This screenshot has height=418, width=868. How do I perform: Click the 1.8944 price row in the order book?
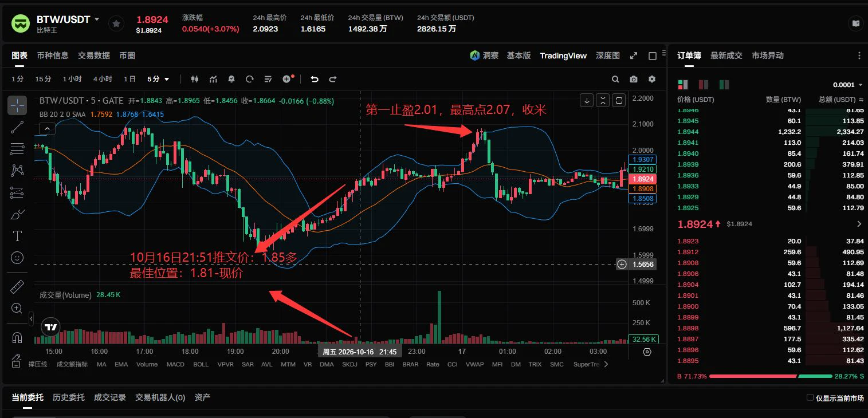771,132
